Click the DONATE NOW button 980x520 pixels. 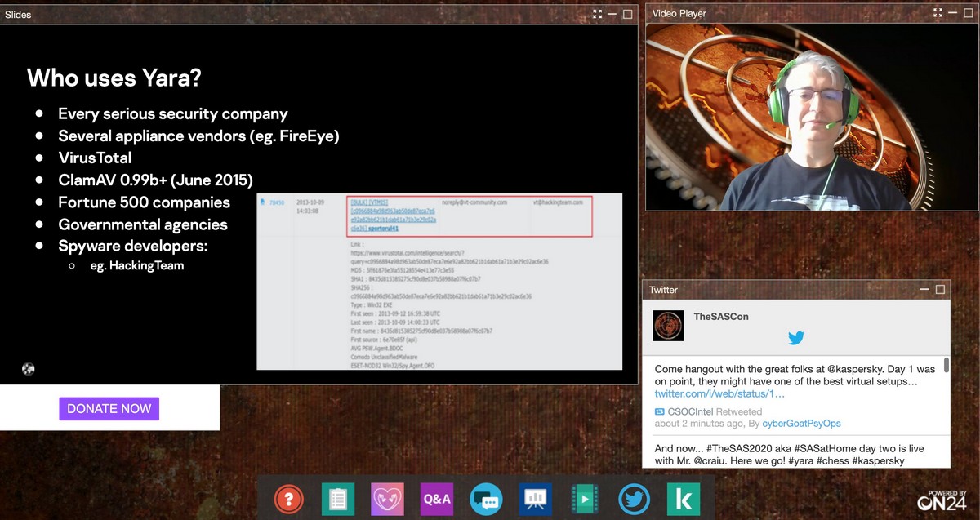pos(109,408)
